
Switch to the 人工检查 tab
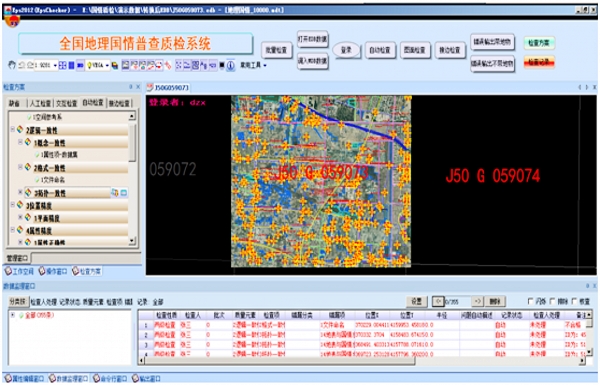[x=41, y=103]
